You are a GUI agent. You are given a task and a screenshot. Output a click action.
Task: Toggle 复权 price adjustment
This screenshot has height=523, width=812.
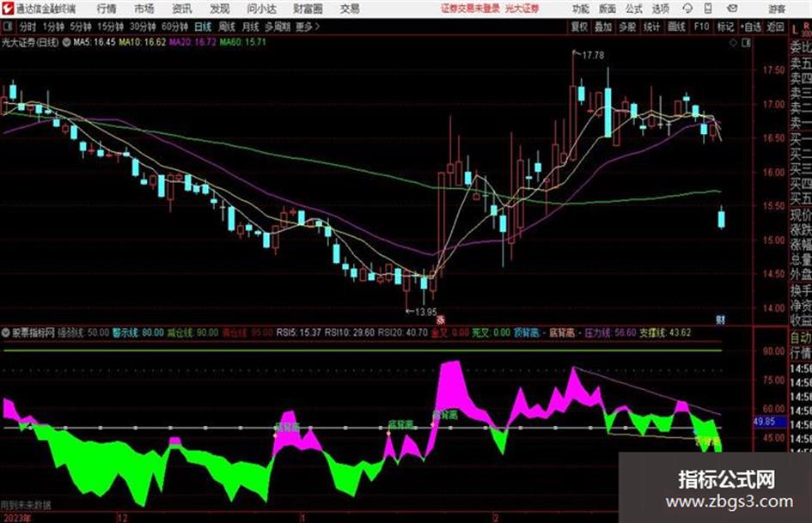point(579,27)
